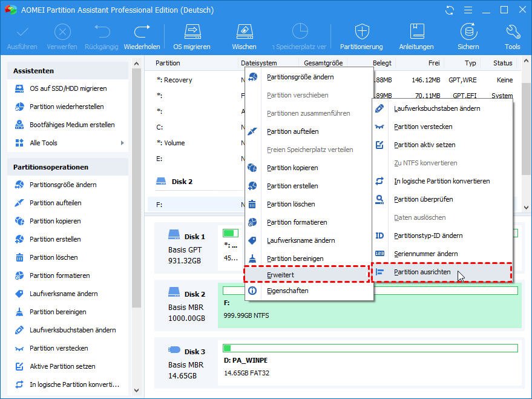Click Partition löschen trash icon in sidebar
The width and height of the screenshot is (532, 399).
click(20, 257)
